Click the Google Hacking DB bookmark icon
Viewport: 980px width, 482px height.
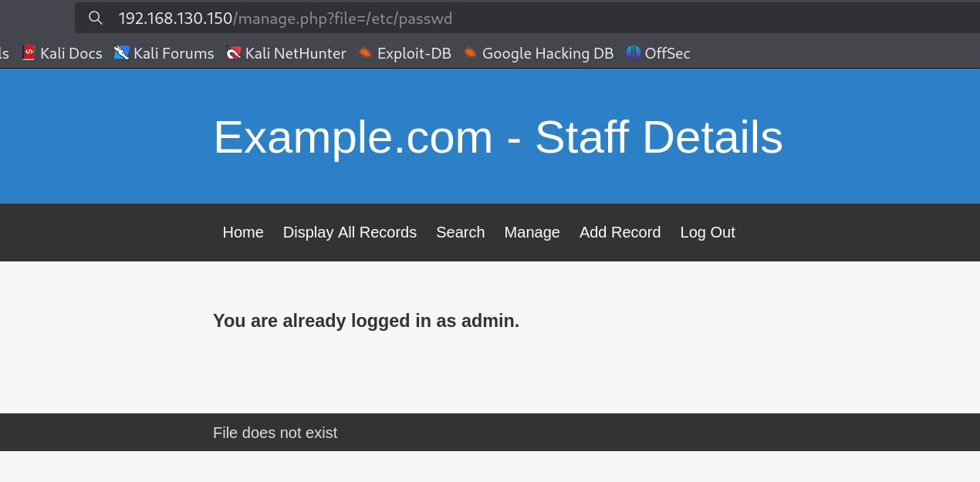click(470, 53)
